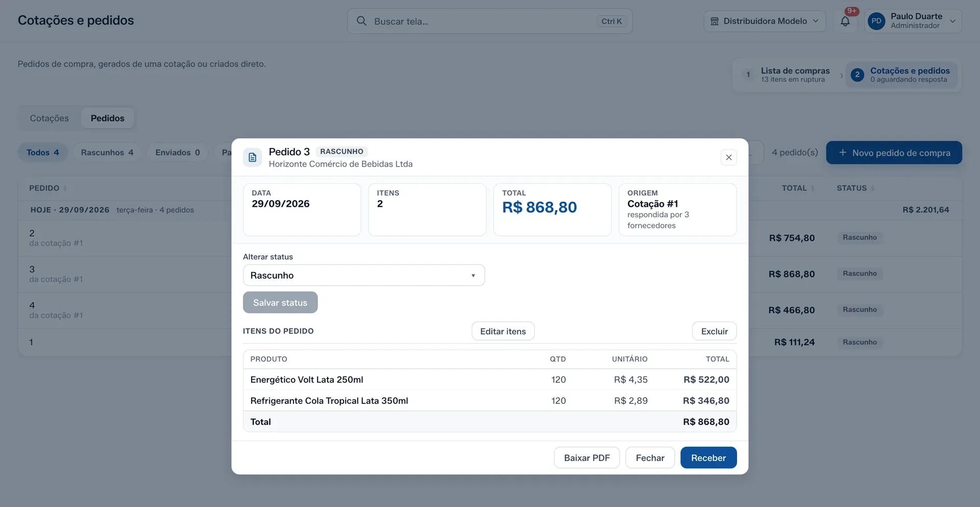Select the Pedidos tab
Viewport: 980px width, 507px height.
point(107,118)
